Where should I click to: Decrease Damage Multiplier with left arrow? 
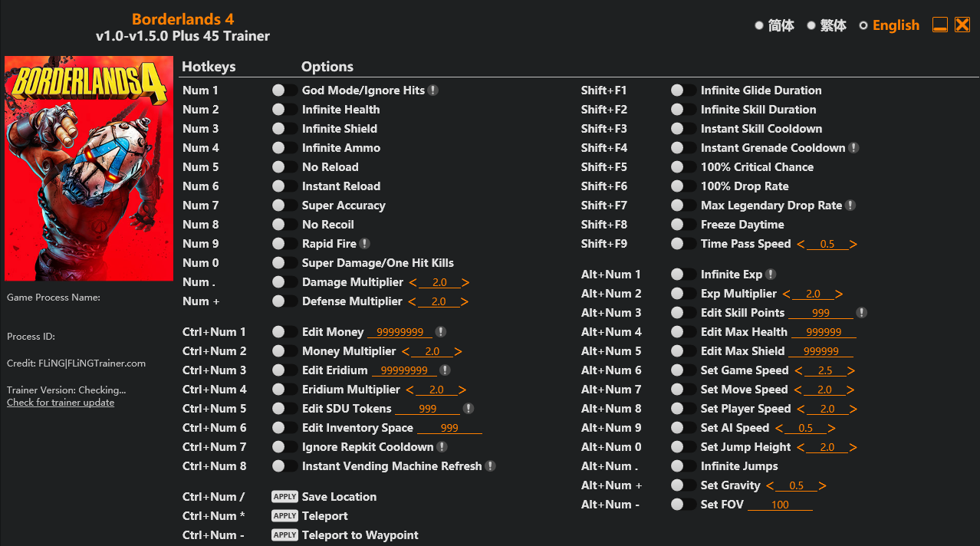point(413,282)
